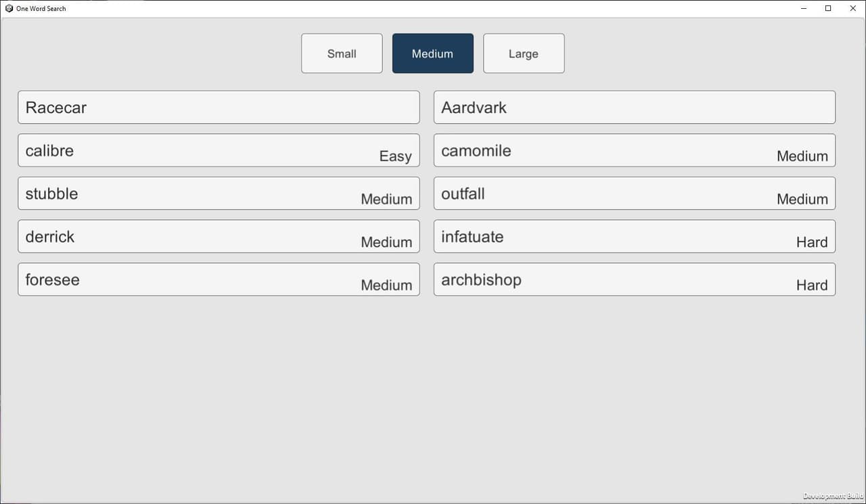This screenshot has width=866, height=504.
Task: Minimize the One Word Search window
Action: click(804, 9)
